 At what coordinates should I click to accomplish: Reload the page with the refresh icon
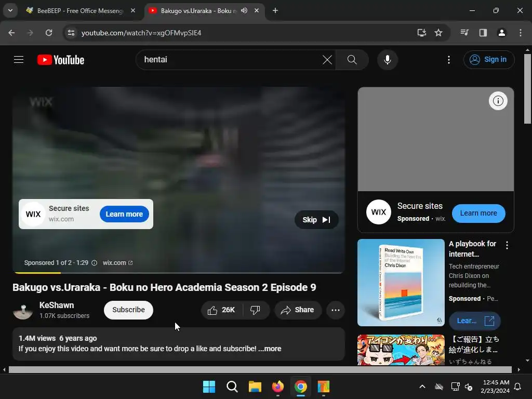pos(49,33)
